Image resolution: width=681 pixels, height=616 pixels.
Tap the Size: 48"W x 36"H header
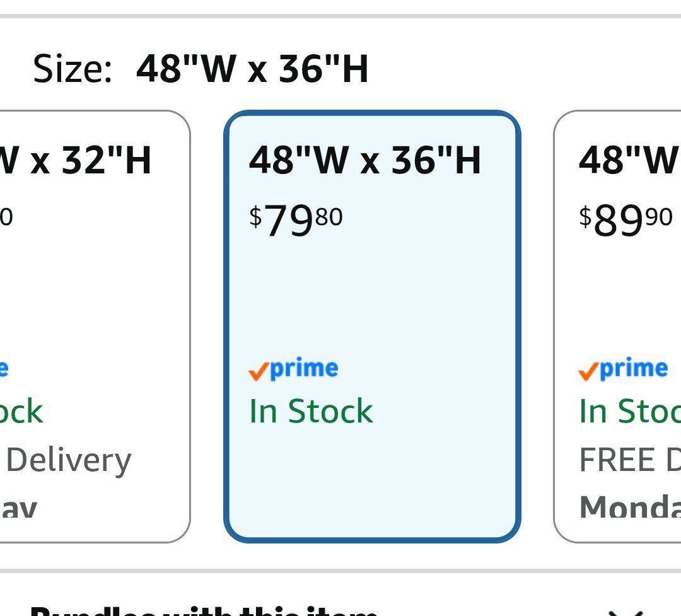201,69
